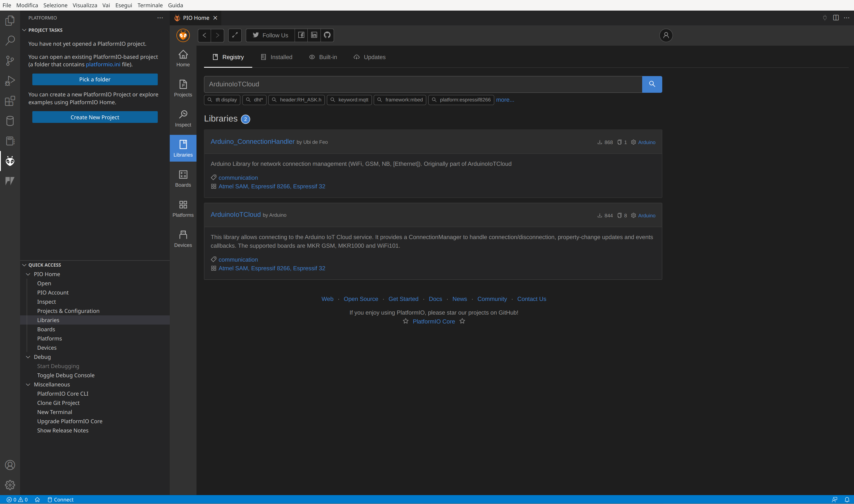Collapse the Project Tasks section

tap(25, 30)
